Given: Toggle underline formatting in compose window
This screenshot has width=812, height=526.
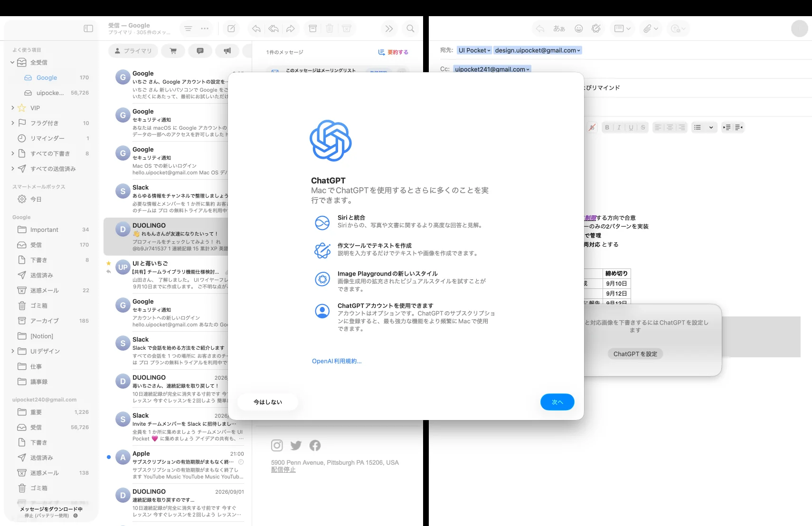Looking at the screenshot, I should [631, 127].
